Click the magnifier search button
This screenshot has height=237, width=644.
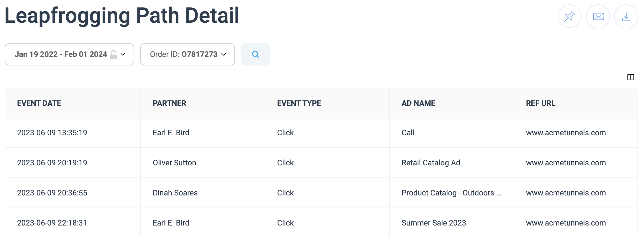coord(256,54)
